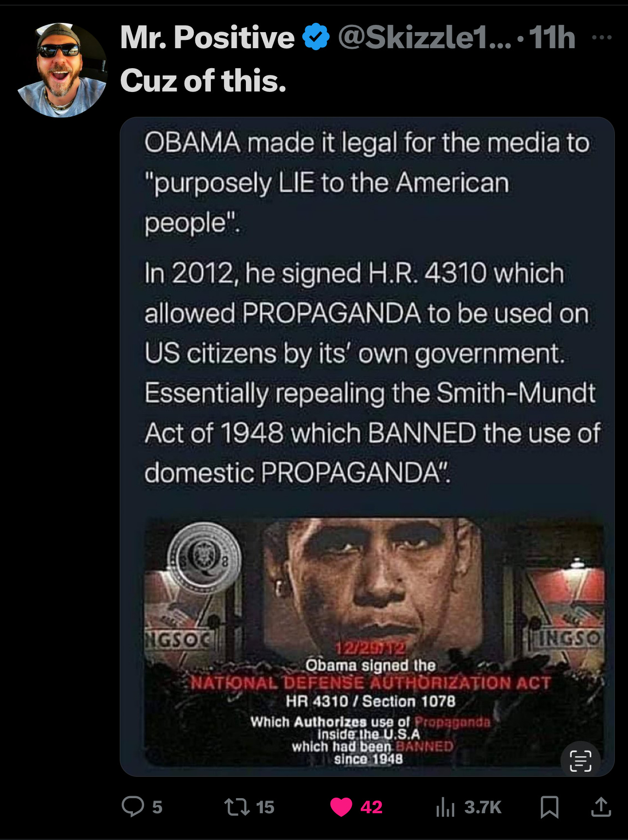This screenshot has width=628, height=840.
Task: Click the 'Cuz of this.' tweet text
Action: [203, 80]
